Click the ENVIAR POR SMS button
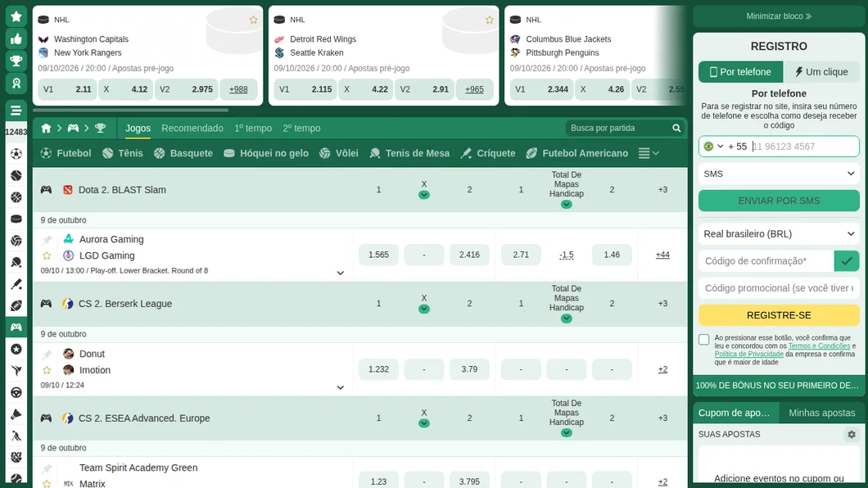 point(779,201)
